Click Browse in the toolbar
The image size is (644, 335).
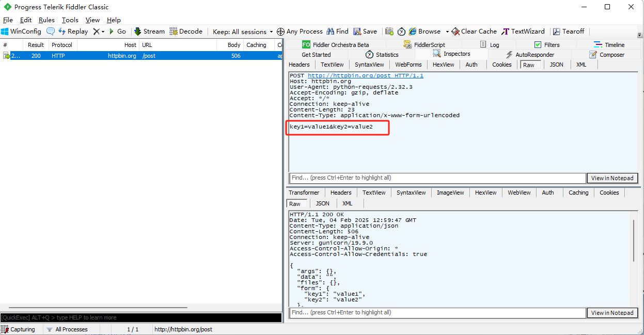[x=425, y=31]
